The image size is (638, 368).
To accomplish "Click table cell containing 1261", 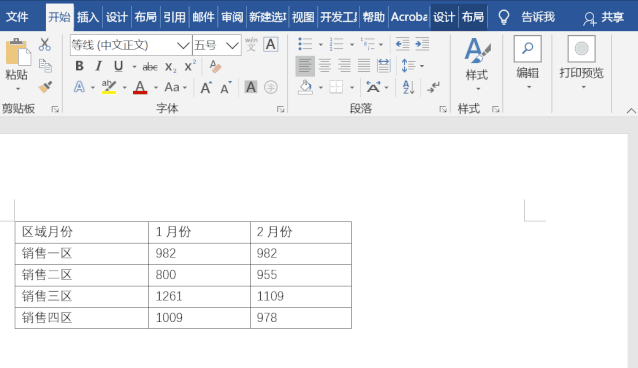I will coord(199,296).
